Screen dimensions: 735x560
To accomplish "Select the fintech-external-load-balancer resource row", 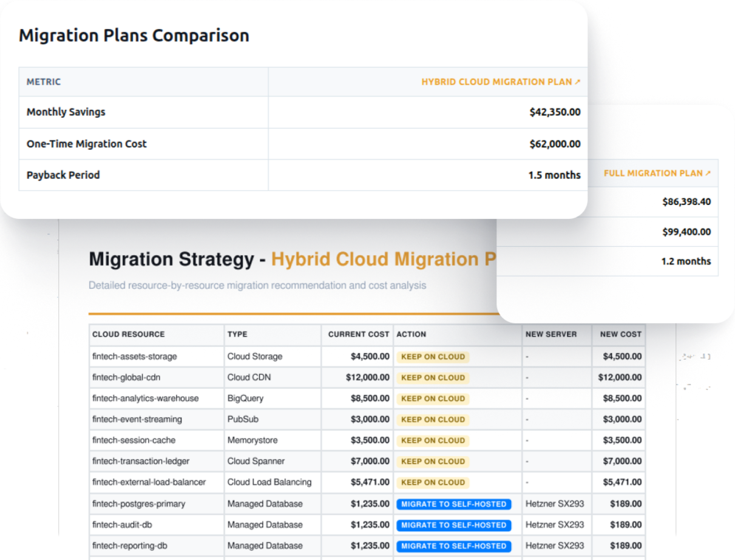I will click(367, 482).
